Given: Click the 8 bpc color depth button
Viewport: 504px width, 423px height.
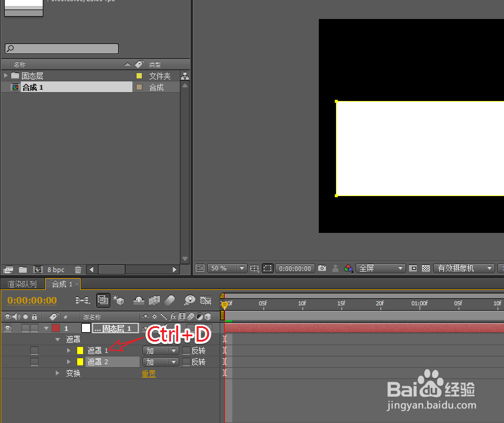Looking at the screenshot, I should click(56, 270).
